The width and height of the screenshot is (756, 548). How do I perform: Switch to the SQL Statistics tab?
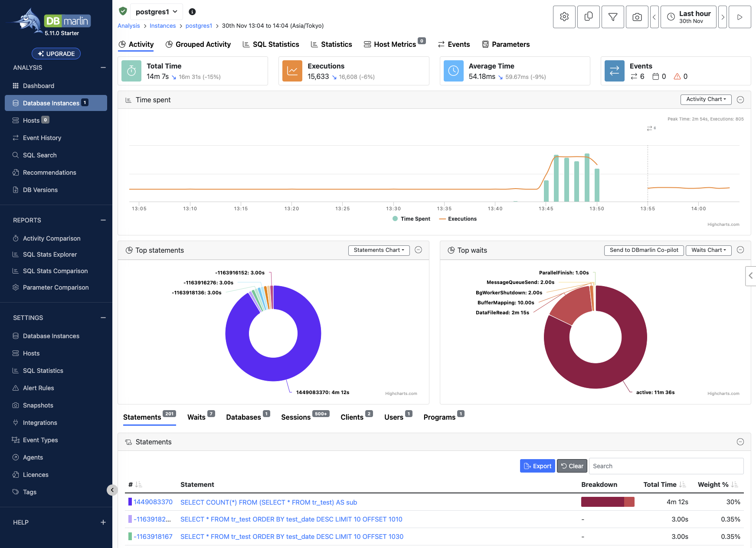click(x=271, y=44)
